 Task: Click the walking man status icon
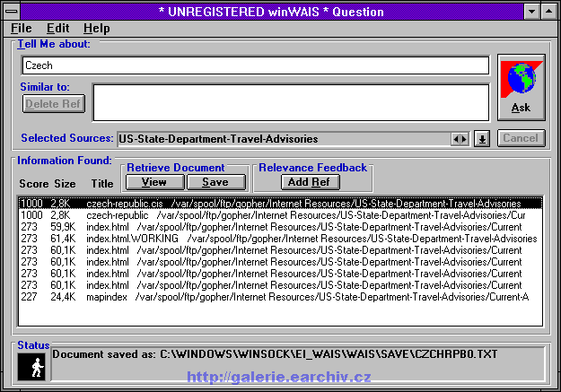(31, 367)
